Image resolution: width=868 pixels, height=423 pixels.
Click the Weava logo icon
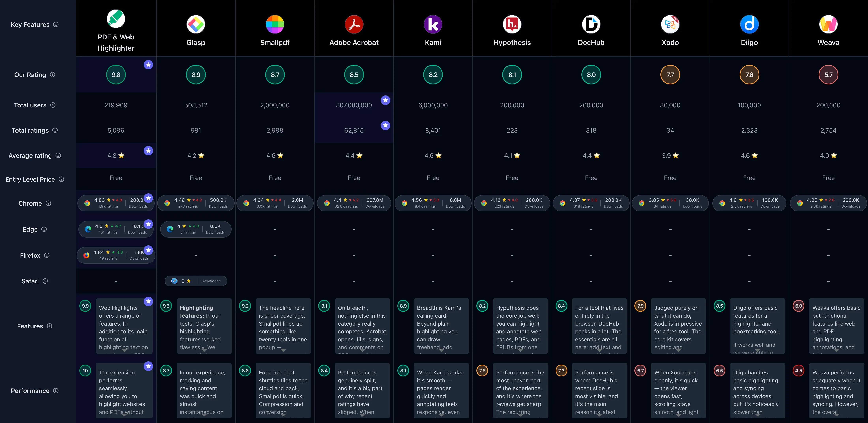[828, 24]
